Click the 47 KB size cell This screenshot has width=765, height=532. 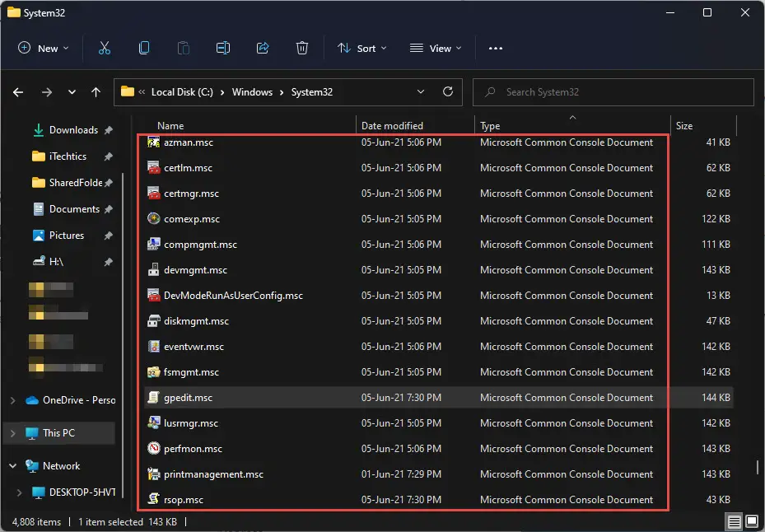click(718, 320)
